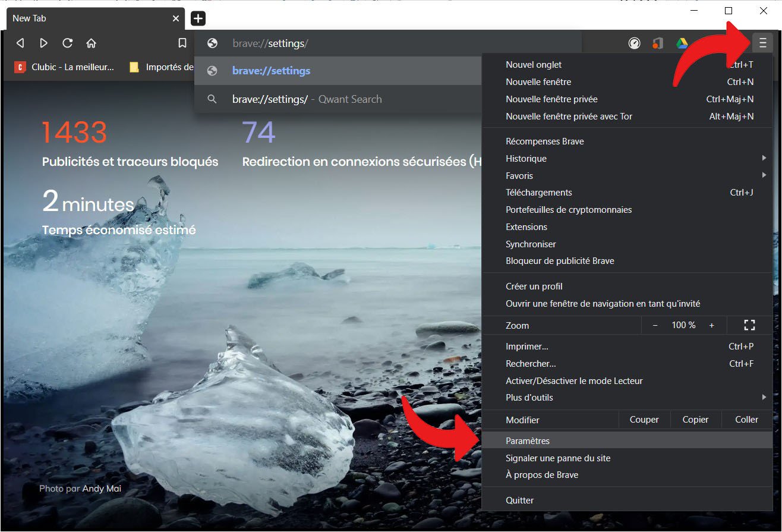Click the Copier button
Image resolution: width=782 pixels, height=532 pixels.
click(695, 420)
